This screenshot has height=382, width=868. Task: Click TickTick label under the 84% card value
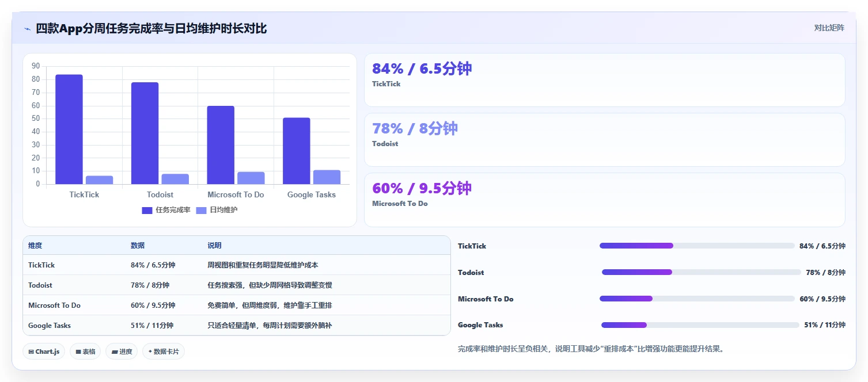[386, 84]
